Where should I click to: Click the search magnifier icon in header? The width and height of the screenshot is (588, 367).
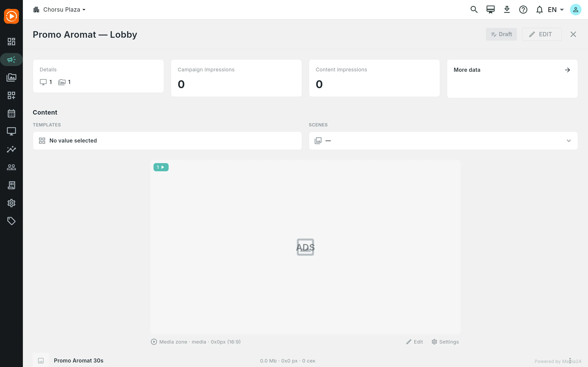[474, 10]
